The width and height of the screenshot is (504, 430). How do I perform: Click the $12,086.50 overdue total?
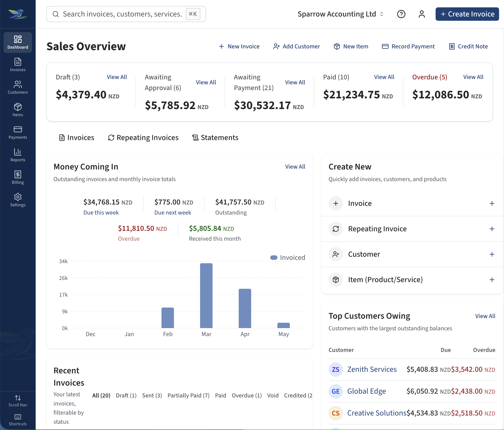coord(447,95)
